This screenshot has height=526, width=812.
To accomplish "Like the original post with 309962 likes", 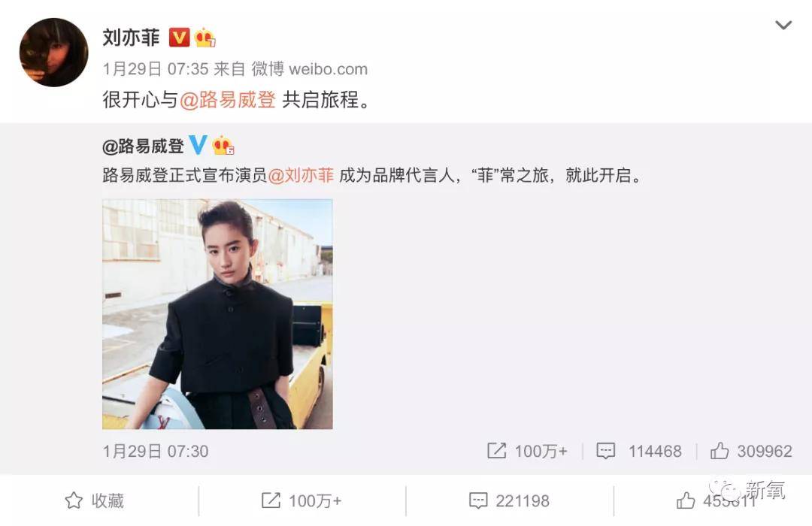I will pos(720,451).
